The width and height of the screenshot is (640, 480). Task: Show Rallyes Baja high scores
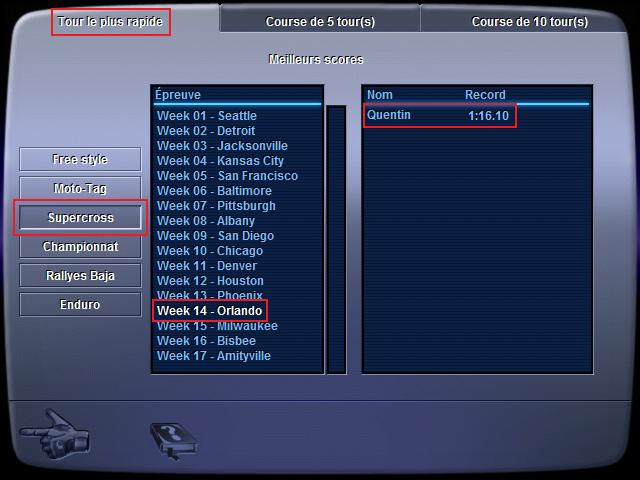click(80, 276)
